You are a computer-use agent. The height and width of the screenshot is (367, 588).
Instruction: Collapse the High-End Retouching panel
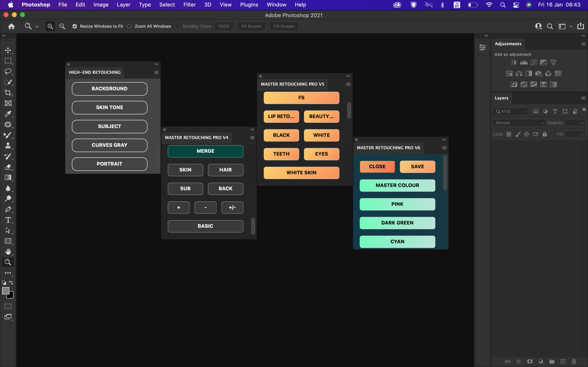click(156, 64)
